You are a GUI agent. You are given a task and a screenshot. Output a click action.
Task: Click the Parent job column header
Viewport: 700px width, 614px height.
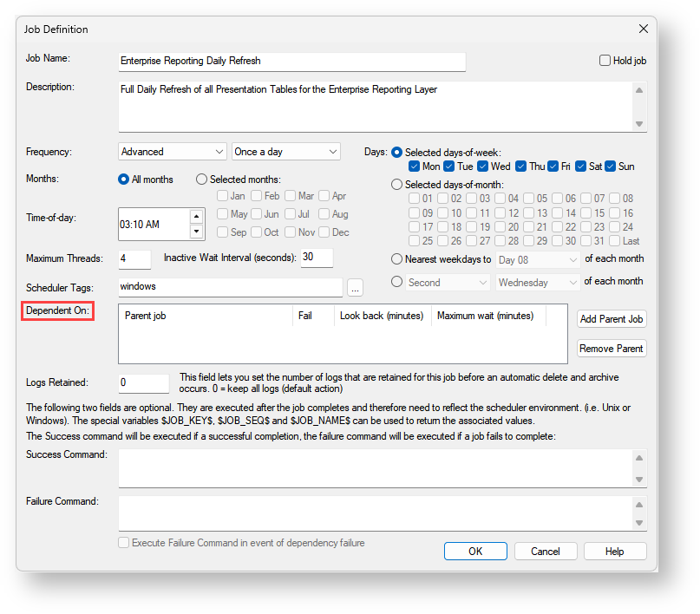(x=206, y=316)
